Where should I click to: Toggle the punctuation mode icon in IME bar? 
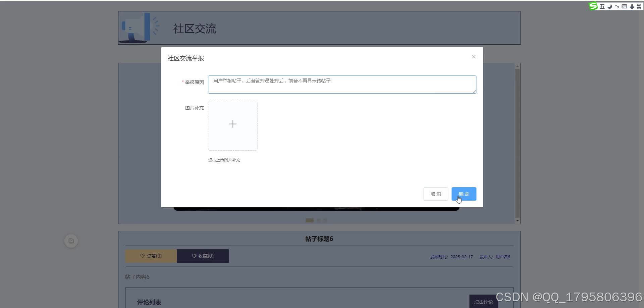pyautogui.click(x=617, y=6)
